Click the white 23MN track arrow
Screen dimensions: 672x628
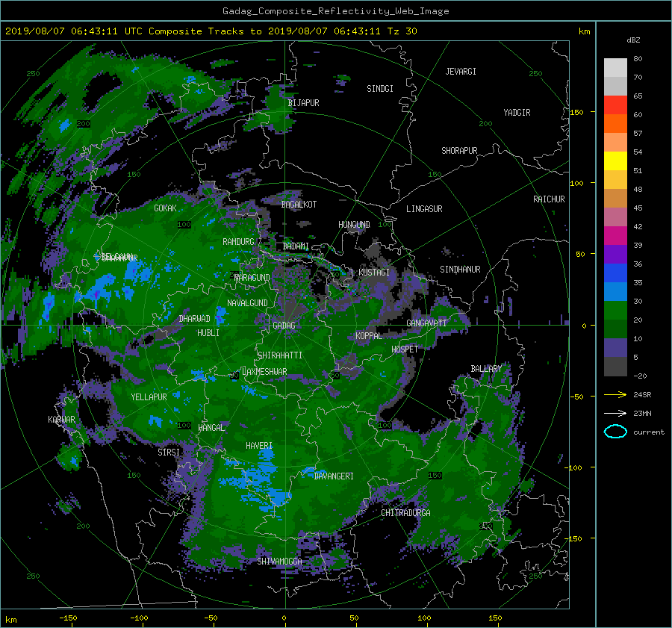[x=615, y=413]
